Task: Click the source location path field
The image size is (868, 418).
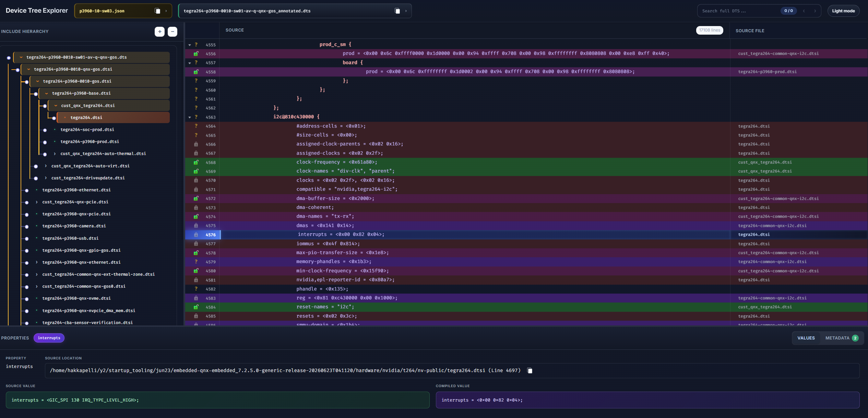Action: point(452,371)
